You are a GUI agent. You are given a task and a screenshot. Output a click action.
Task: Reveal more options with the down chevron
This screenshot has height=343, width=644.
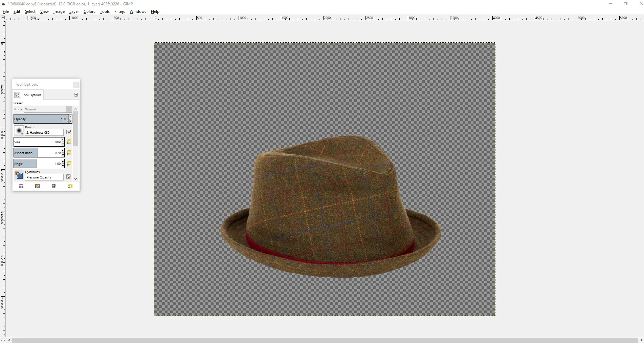click(x=76, y=179)
